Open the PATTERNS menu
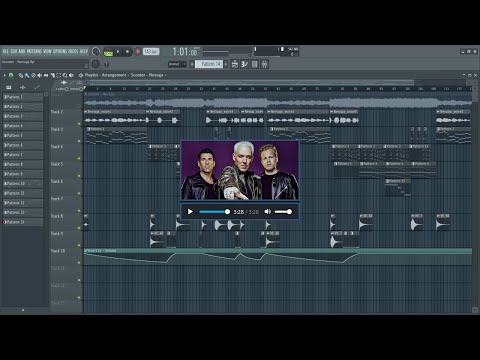The width and height of the screenshot is (480, 360). click(34, 51)
